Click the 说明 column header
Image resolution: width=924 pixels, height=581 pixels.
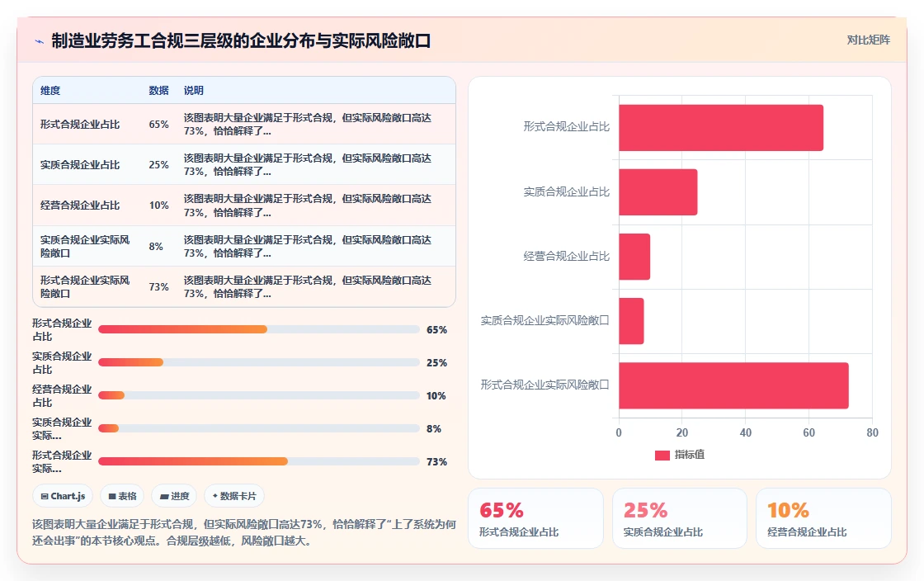[193, 91]
